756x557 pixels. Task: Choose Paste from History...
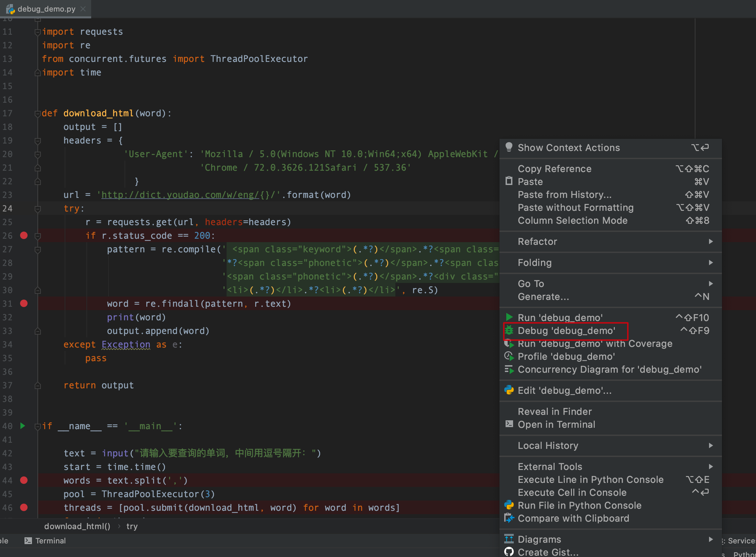(x=611, y=195)
